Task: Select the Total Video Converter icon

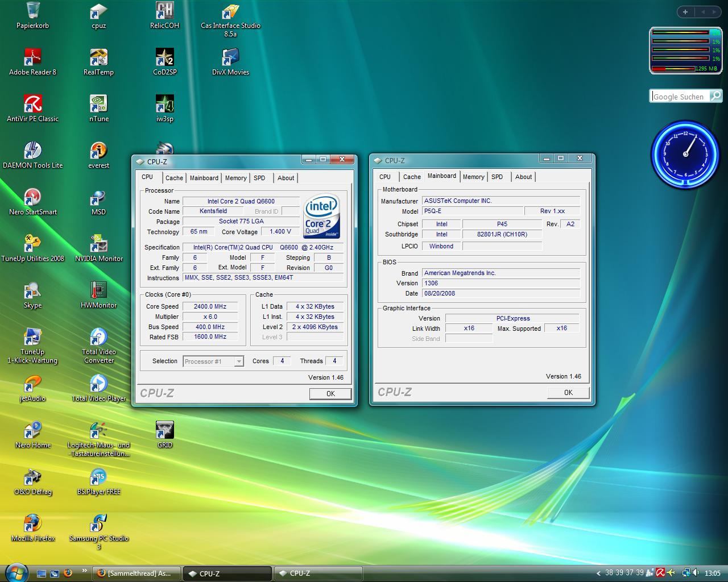Action: coord(98,346)
